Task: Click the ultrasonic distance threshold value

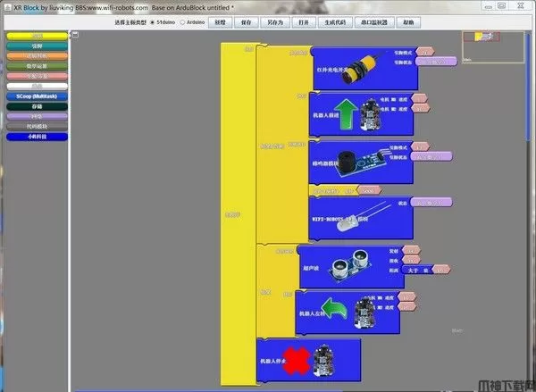Action: click(x=441, y=270)
